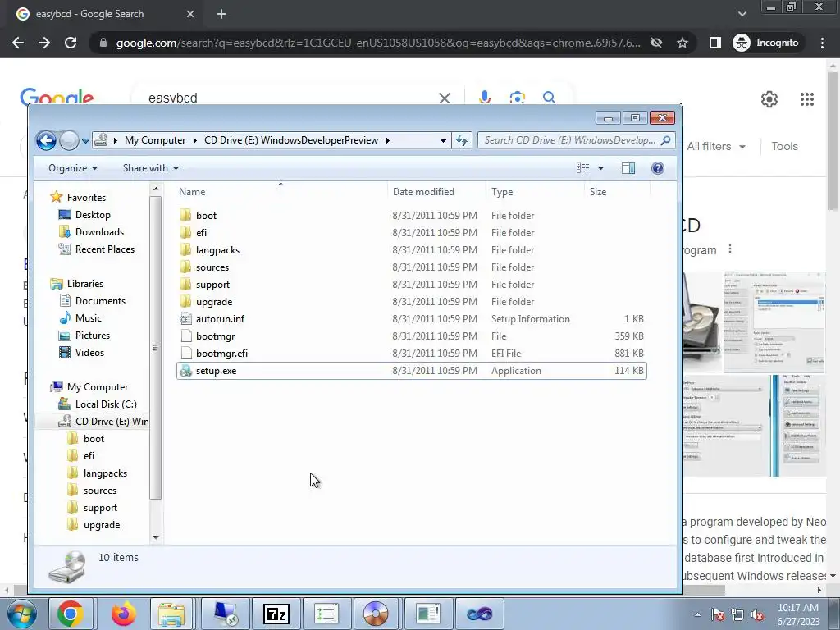Image resolution: width=840 pixels, height=630 pixels.
Task: Click the Explorer Back arrow button
Action: [x=46, y=140]
